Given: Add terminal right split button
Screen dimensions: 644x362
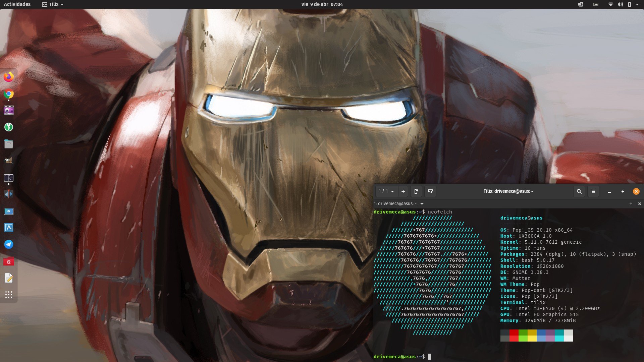Looking at the screenshot, I should (416, 191).
